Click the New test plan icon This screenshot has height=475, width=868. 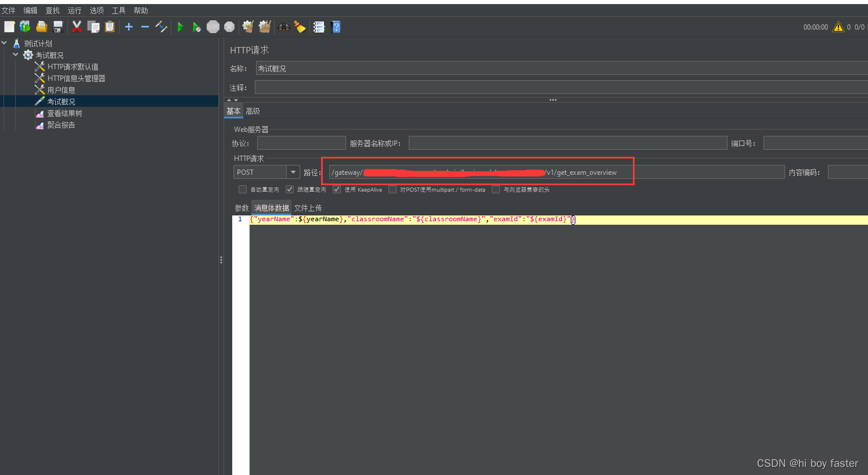[x=9, y=27]
